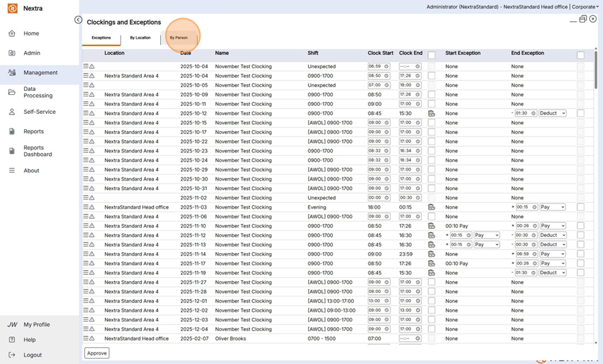603x364 pixels.
Task: Open Corporate dropdown in top right header
Action: point(585,7)
